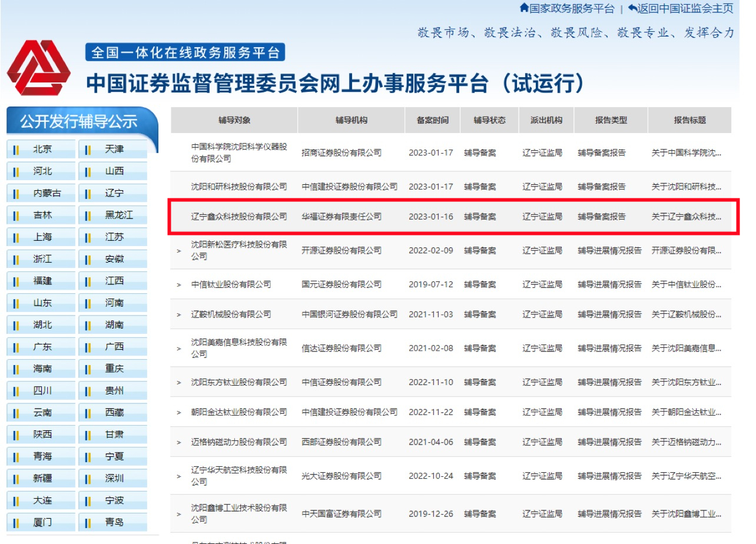Image resolution: width=756 pixels, height=544 pixels.
Task: Click the 青岛 region entry
Action: pos(114,523)
